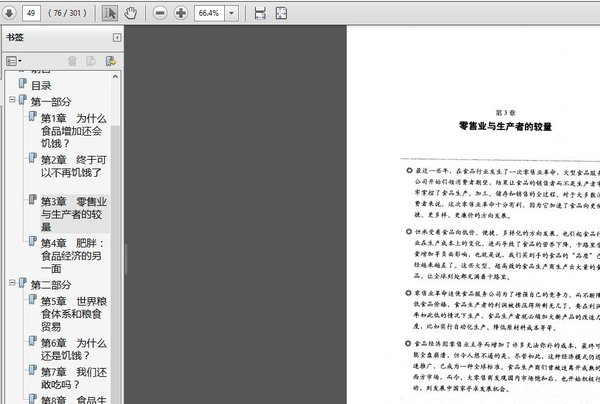
Task: Go to 第5章 世界粮食体系和粮食贸易 bookmark
Action: [74, 314]
